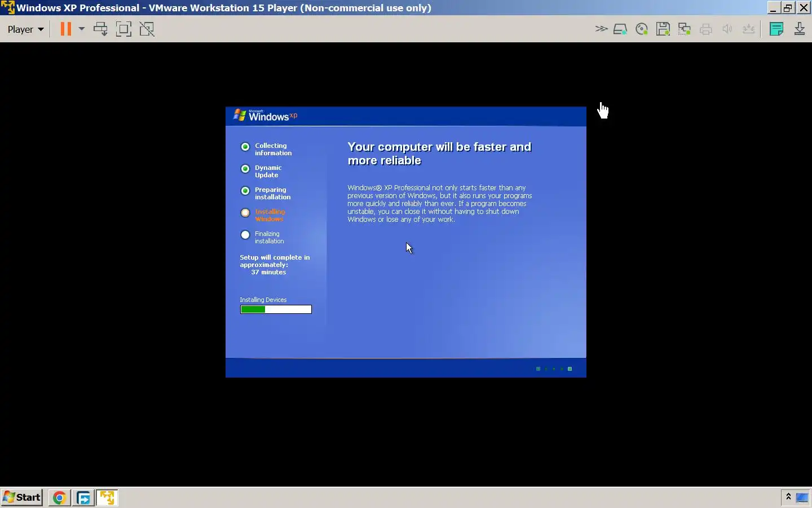
Task: Click the download VMware Tools icon
Action: click(x=800, y=29)
